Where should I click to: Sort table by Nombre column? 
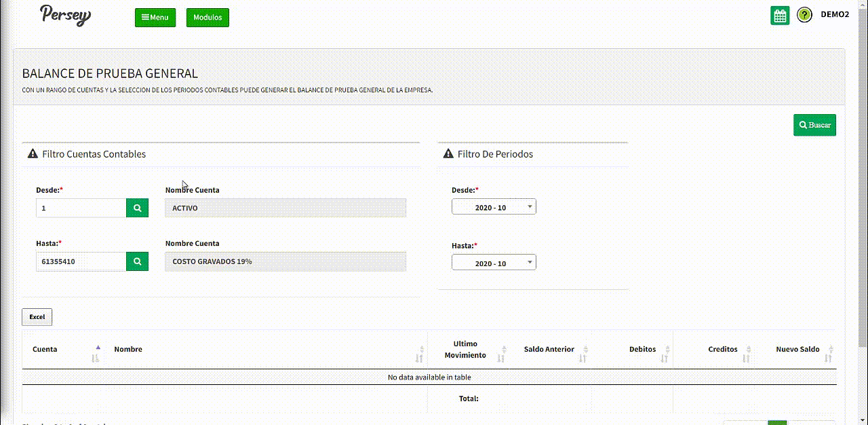[x=128, y=350]
